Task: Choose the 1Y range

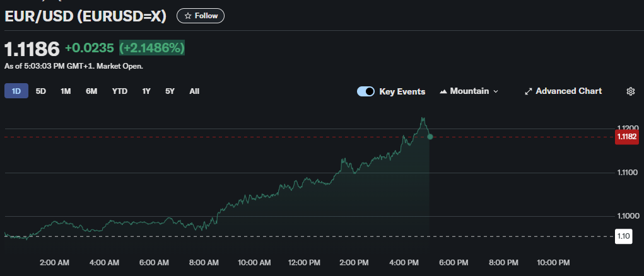Action: coord(146,91)
